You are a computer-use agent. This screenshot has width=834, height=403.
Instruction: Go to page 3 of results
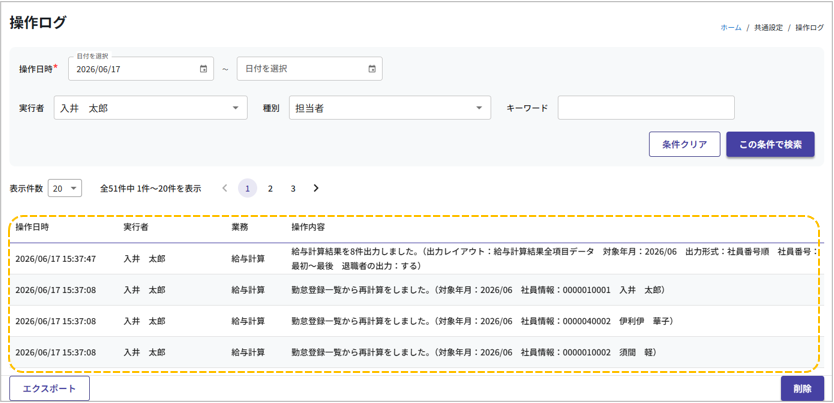pos(293,188)
